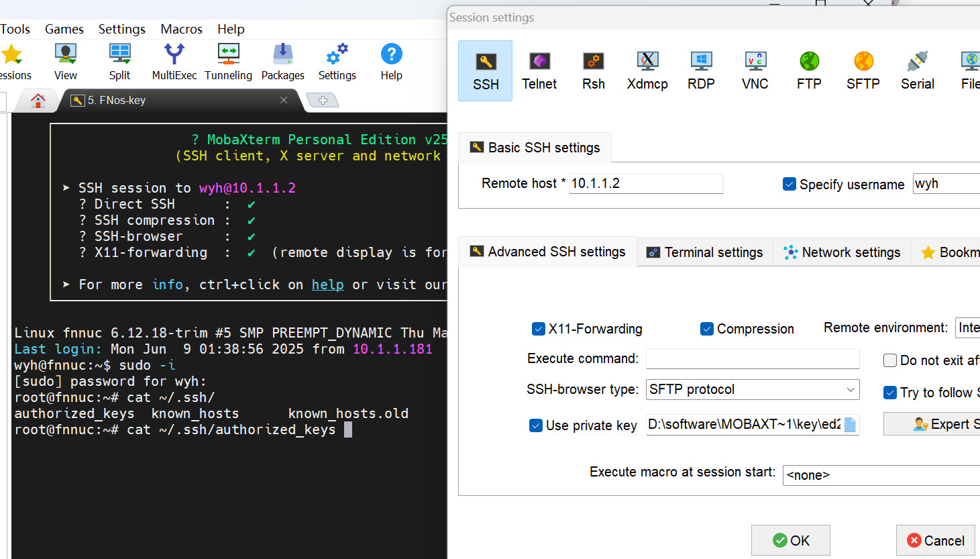Toggle Specify username checkbox
Image resolution: width=980 pixels, height=559 pixels.
tap(790, 184)
